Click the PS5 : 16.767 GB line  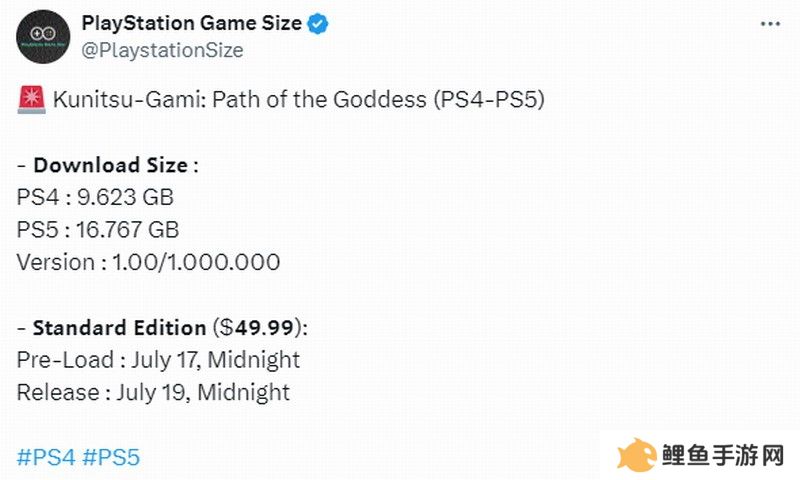tap(98, 230)
